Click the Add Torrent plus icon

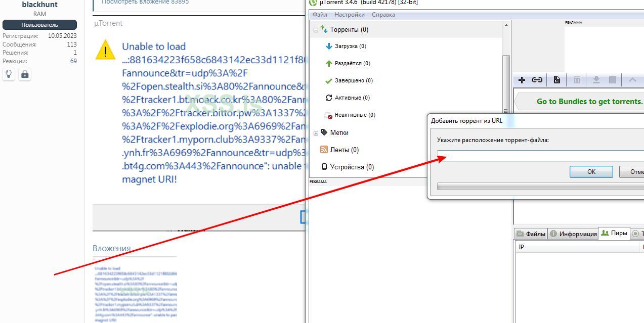click(x=522, y=80)
